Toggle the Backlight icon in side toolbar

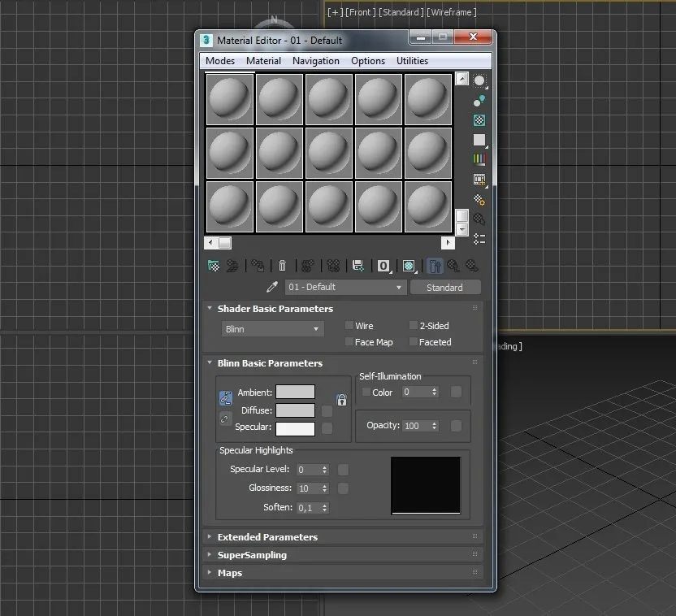479,100
